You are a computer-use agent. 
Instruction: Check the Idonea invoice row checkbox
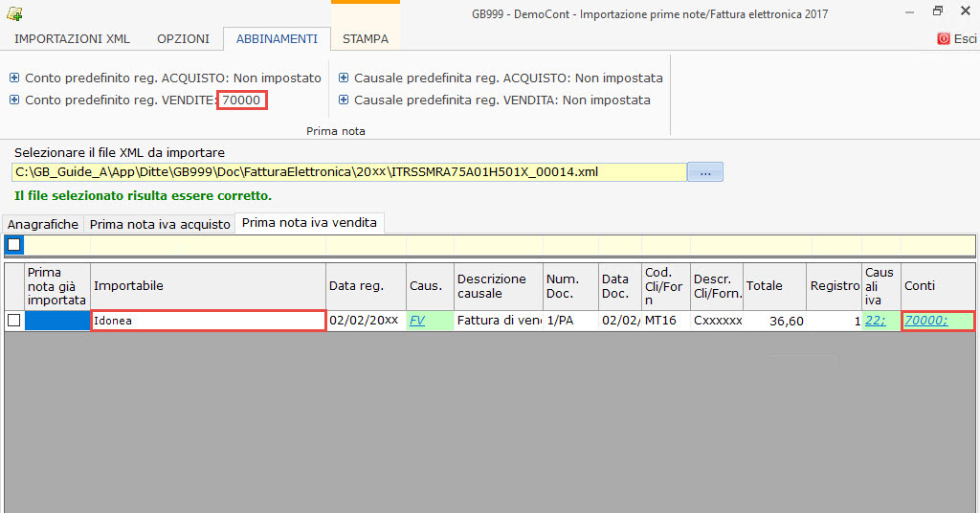point(13,321)
